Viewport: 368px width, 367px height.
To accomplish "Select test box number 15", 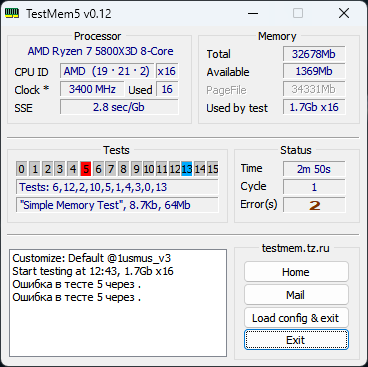I will point(213,169).
